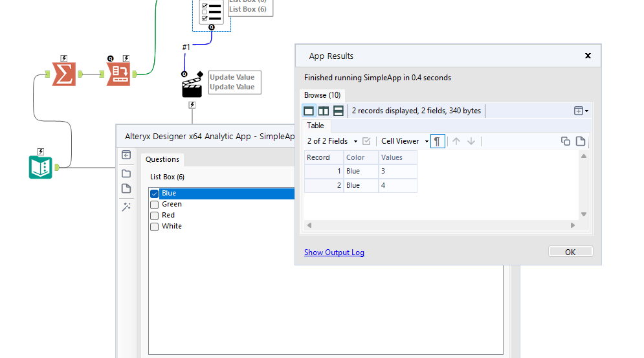Open the Show Output Log link
Image resolution: width=644 pixels, height=358 pixels.
(x=334, y=252)
